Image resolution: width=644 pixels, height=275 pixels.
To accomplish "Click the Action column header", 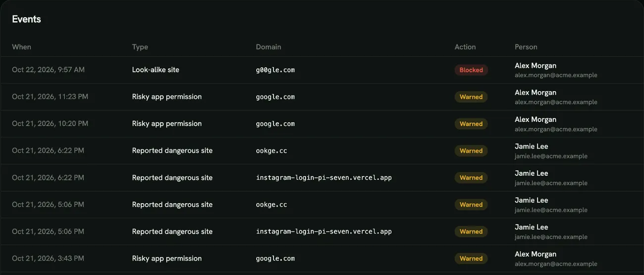I will point(465,47).
